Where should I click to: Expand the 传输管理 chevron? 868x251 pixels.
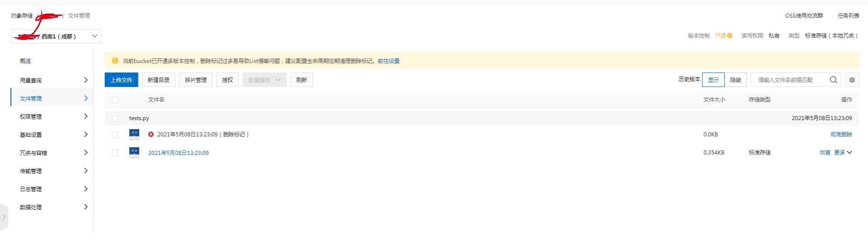[86, 171]
